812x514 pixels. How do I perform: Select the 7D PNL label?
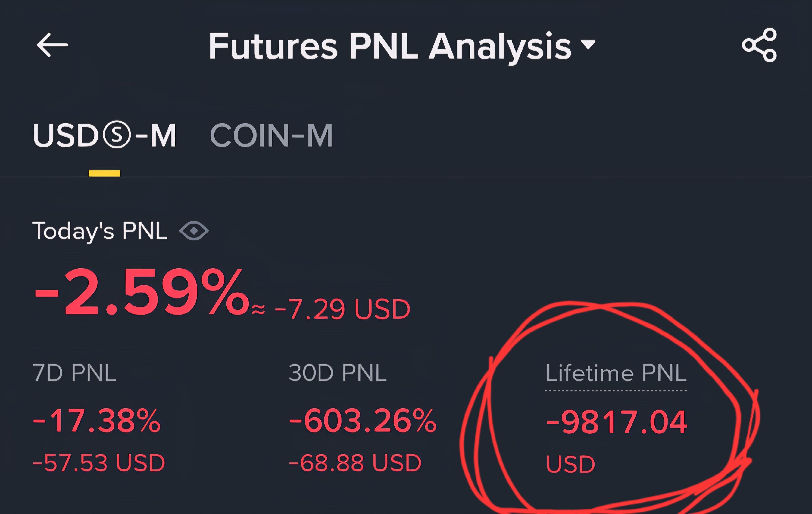point(74,373)
